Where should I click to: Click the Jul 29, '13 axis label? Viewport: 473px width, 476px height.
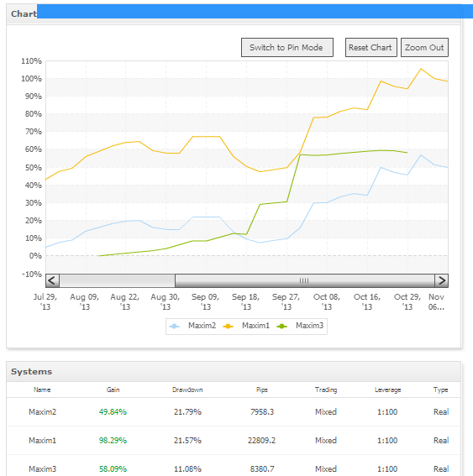45,301
